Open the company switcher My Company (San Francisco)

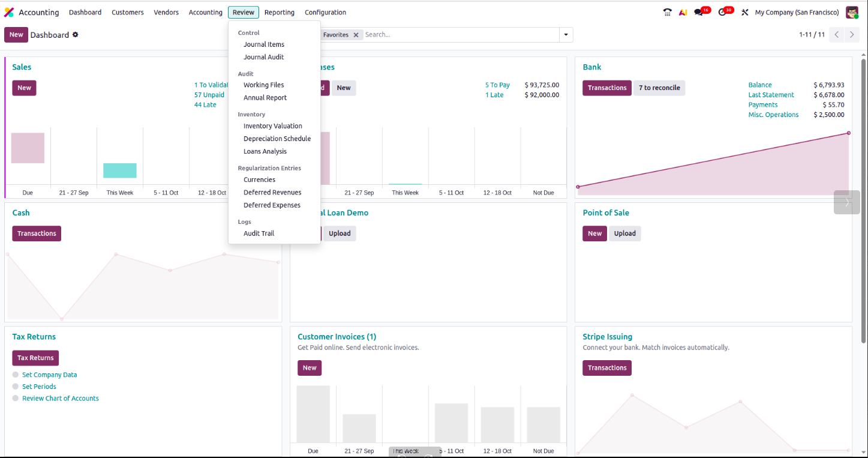tap(797, 12)
